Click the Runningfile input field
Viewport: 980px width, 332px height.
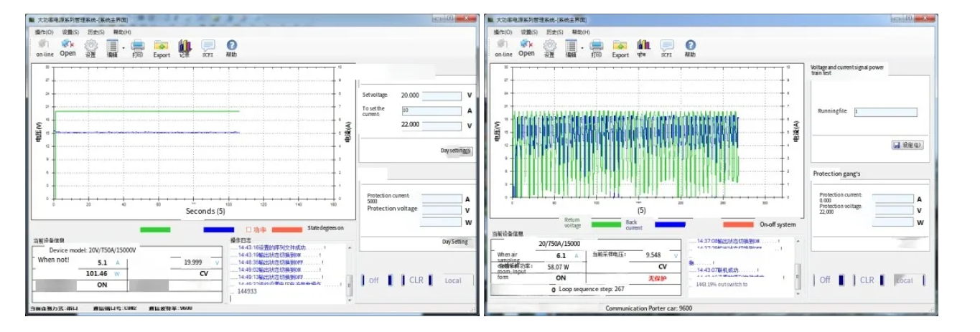point(885,112)
